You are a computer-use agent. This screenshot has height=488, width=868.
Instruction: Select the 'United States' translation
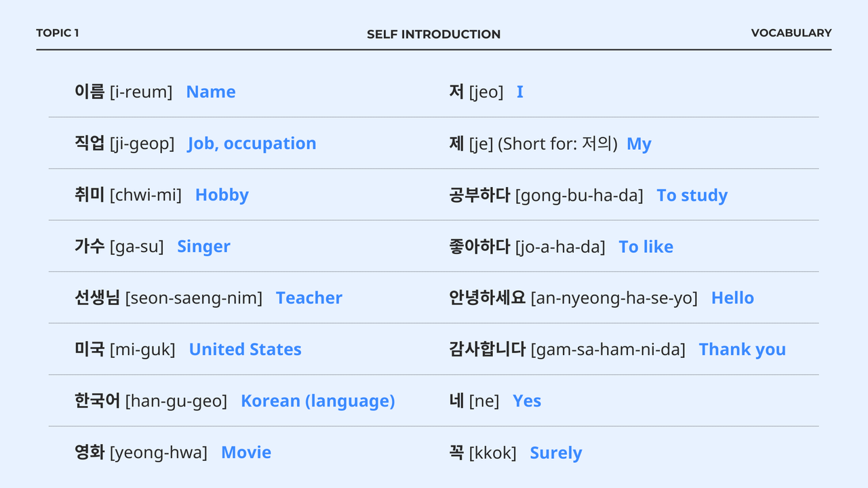(x=245, y=350)
